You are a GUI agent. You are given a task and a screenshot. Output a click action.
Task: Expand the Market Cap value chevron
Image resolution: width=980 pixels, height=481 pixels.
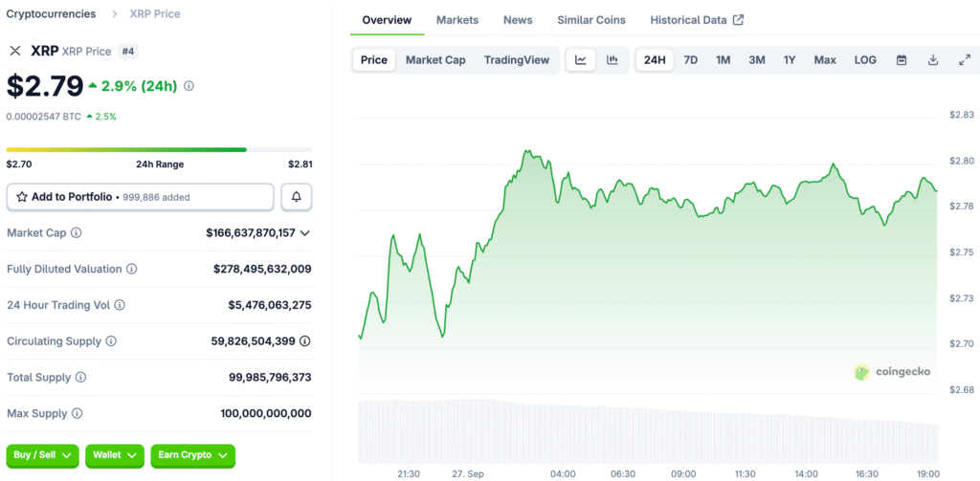pyautogui.click(x=305, y=233)
